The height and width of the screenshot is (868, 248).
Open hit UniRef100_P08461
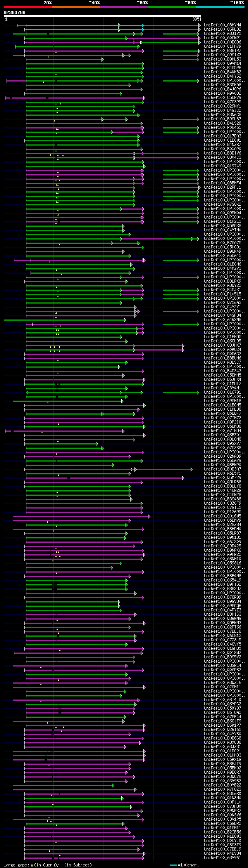[x=222, y=127]
